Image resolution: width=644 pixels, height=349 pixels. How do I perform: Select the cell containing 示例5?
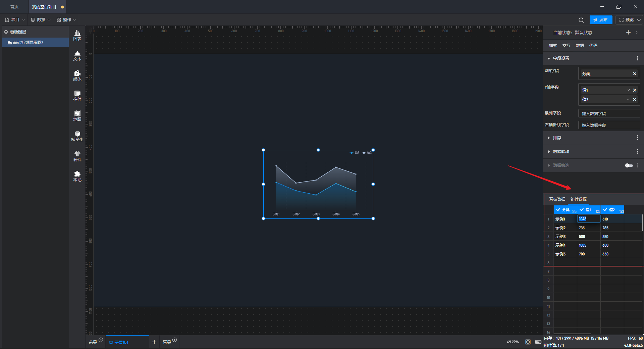pos(565,254)
